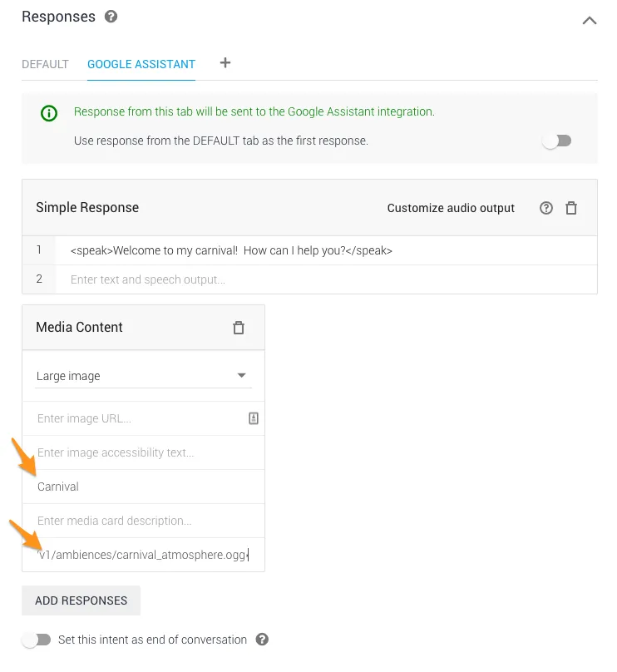Click the second simple response text row
Viewport: 617px width, 672px height.
(x=324, y=279)
